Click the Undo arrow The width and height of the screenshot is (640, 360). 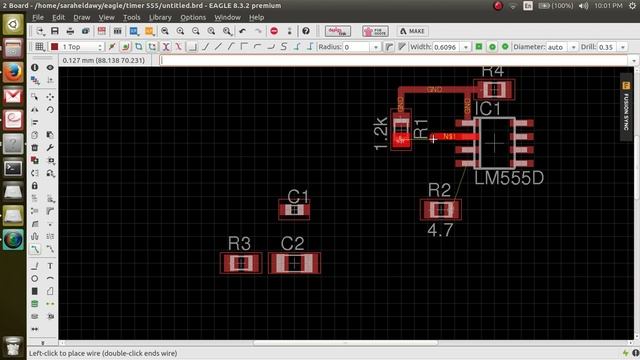[x=242, y=31]
